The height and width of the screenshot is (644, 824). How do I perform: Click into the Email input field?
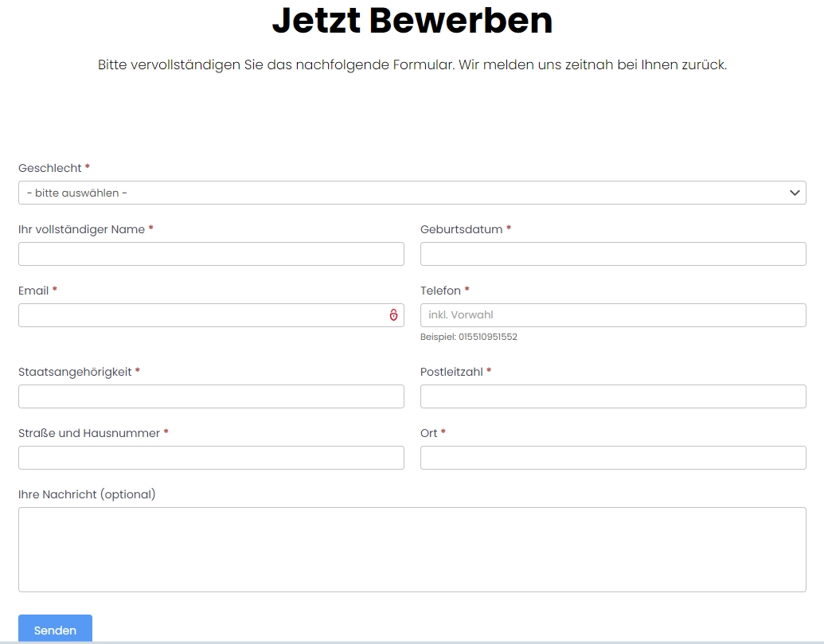click(x=211, y=315)
